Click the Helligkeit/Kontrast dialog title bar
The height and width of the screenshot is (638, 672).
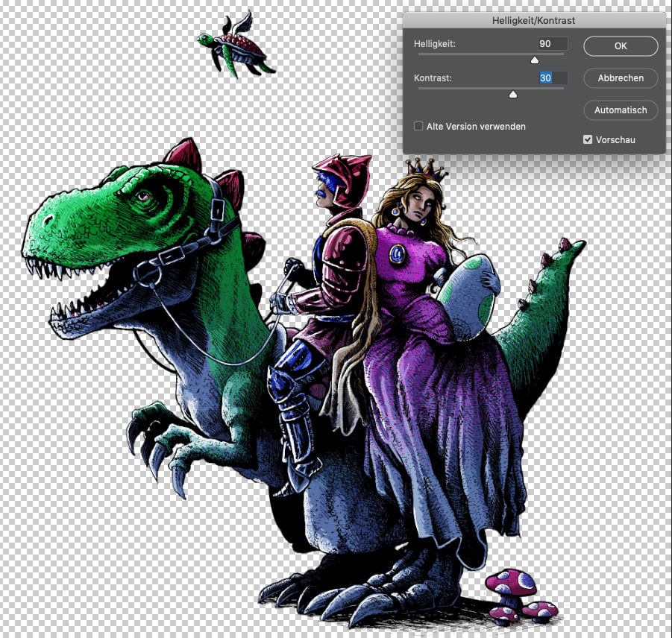pos(533,21)
